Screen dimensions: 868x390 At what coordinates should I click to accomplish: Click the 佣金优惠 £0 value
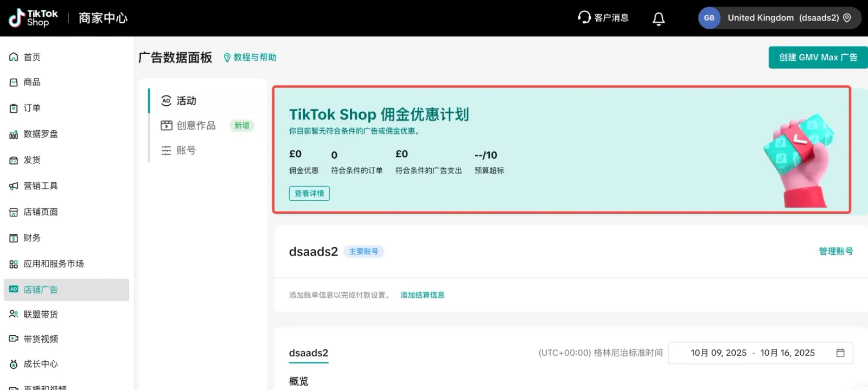pos(295,154)
